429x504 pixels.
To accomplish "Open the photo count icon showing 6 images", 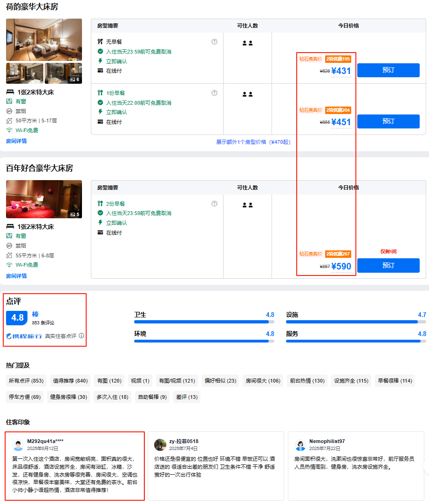I will (x=75, y=80).
